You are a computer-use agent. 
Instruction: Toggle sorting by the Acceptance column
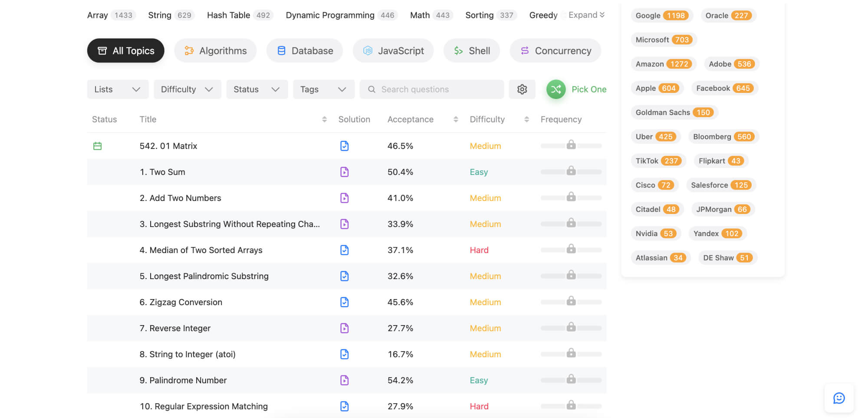pyautogui.click(x=455, y=119)
